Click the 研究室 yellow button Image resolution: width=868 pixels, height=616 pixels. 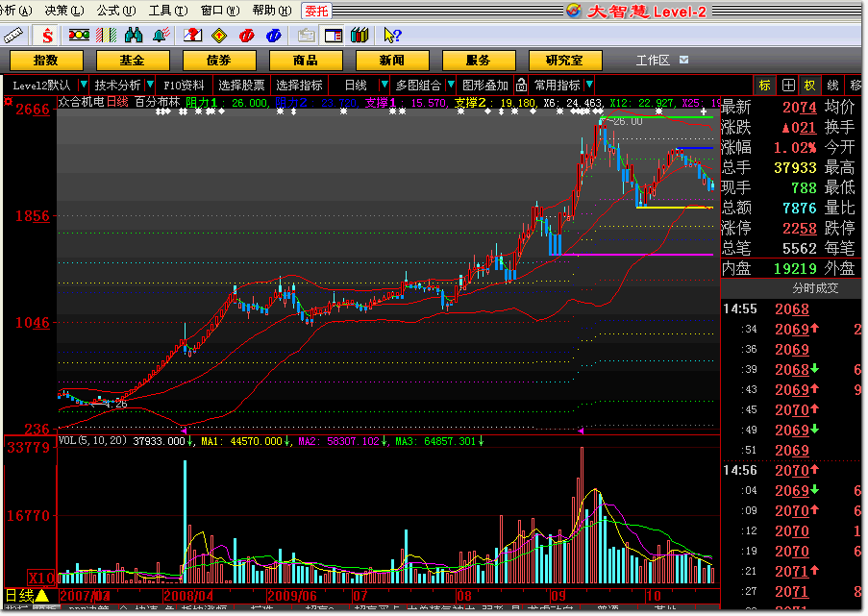click(565, 61)
